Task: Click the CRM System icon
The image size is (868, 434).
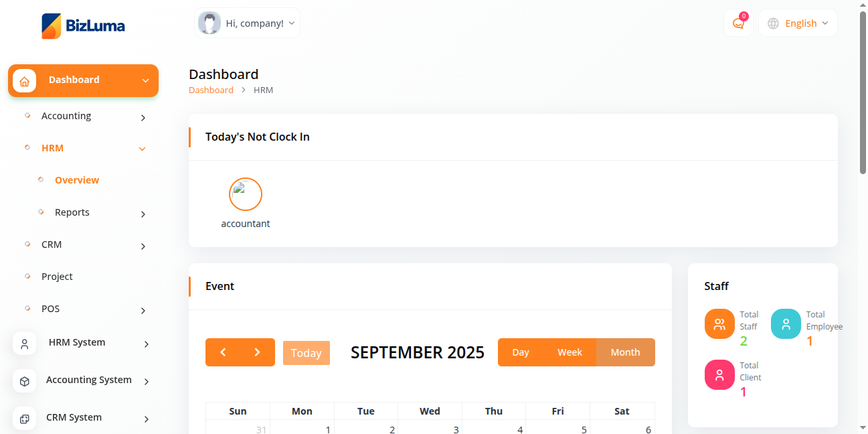Action: [x=25, y=419]
